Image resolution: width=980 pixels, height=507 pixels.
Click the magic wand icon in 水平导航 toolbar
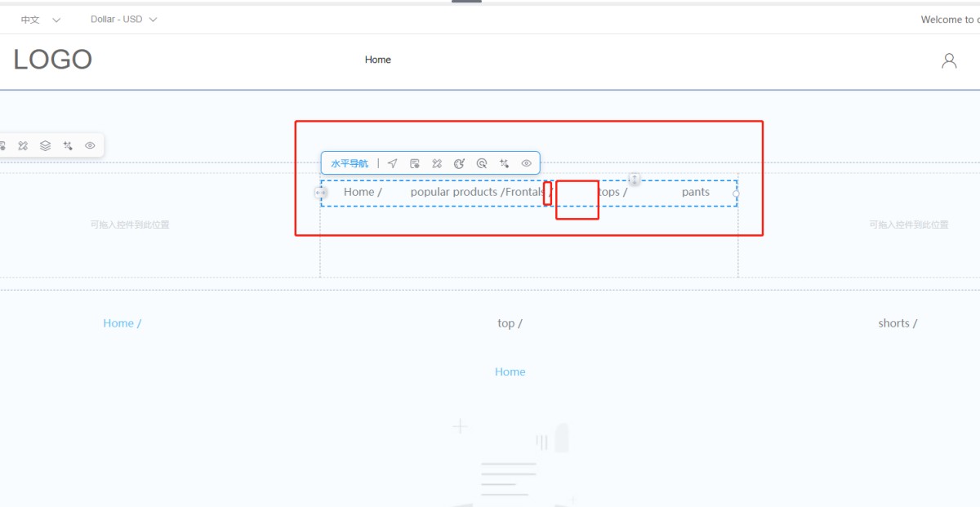[504, 163]
